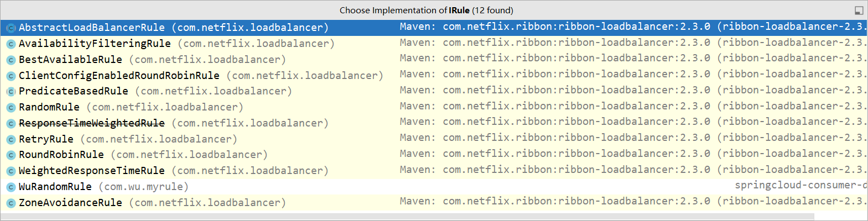This screenshot has width=868, height=221.
Task: Click Maven ribbon-loadbalancer text for ZoneAvoidanceRule
Action: click(633, 201)
